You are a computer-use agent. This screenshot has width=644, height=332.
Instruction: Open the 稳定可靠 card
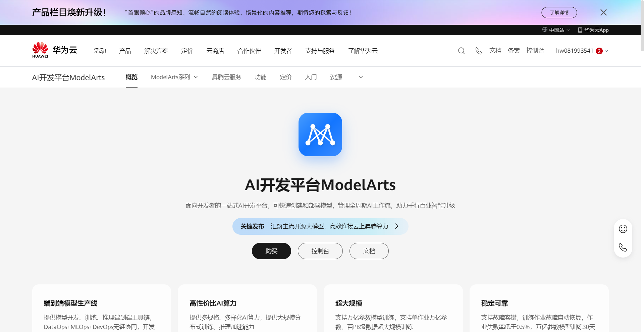(x=539, y=308)
